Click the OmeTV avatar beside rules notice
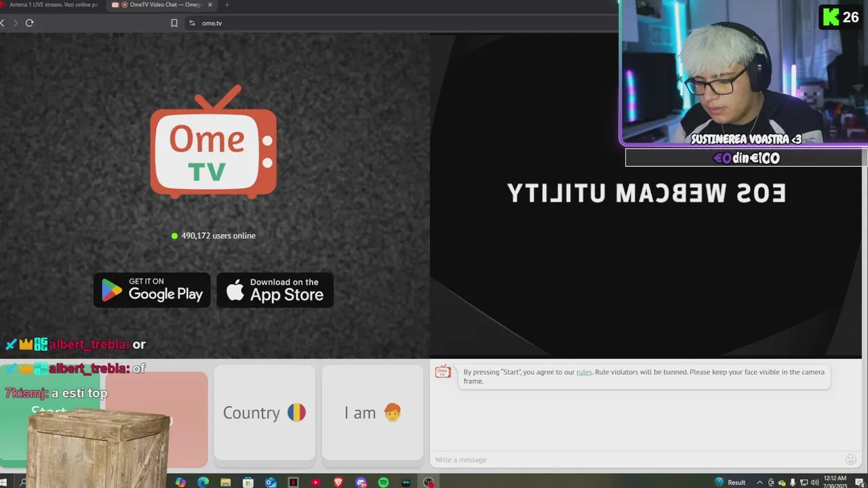868x488 pixels. [443, 371]
